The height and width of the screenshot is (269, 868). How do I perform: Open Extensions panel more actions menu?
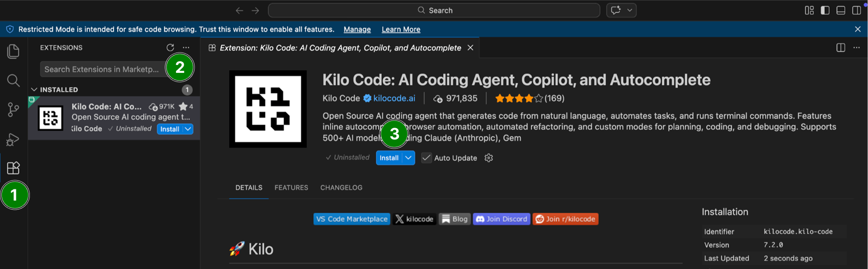(186, 48)
